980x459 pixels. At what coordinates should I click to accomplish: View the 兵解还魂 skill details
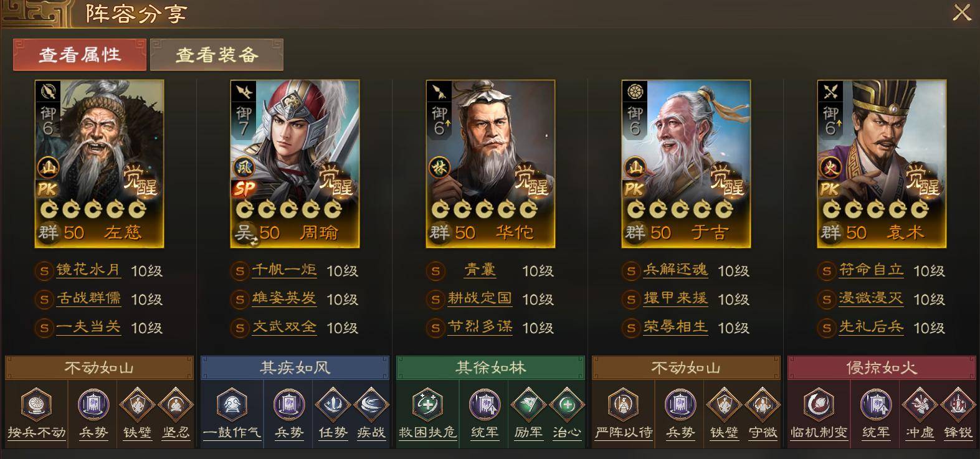(675, 270)
